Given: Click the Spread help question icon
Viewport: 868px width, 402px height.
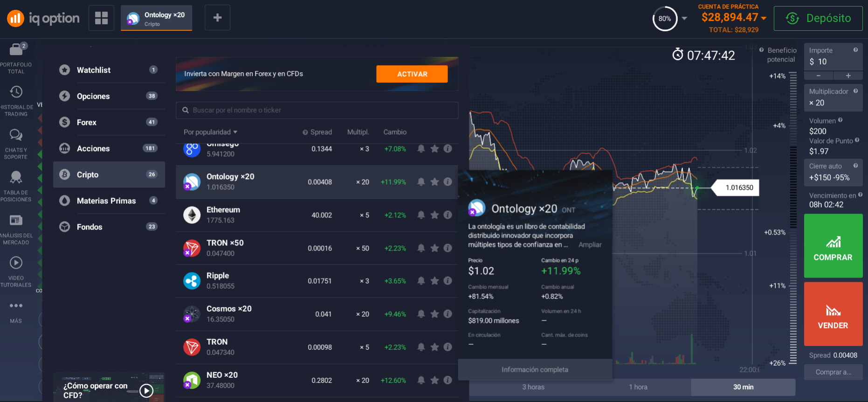Looking at the screenshot, I should (x=305, y=132).
